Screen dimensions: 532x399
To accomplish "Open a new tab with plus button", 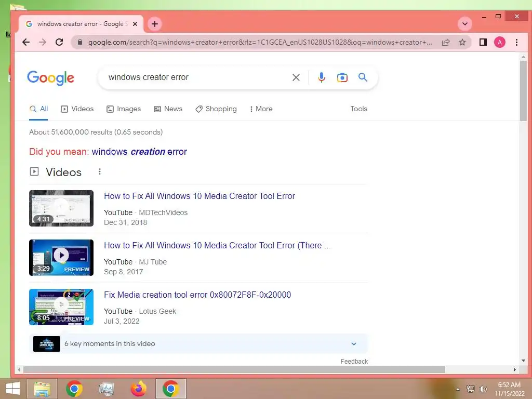I will (x=155, y=24).
